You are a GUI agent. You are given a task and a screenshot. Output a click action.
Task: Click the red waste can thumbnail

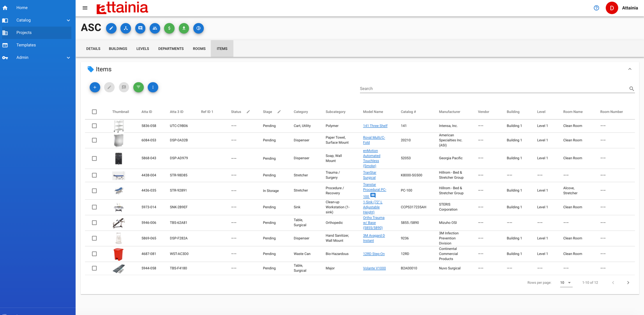(x=118, y=254)
